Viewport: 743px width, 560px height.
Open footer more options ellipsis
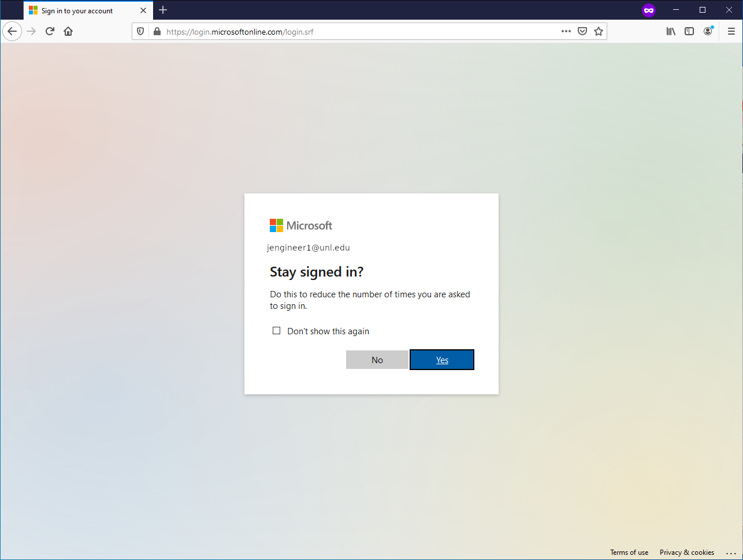[731, 553]
